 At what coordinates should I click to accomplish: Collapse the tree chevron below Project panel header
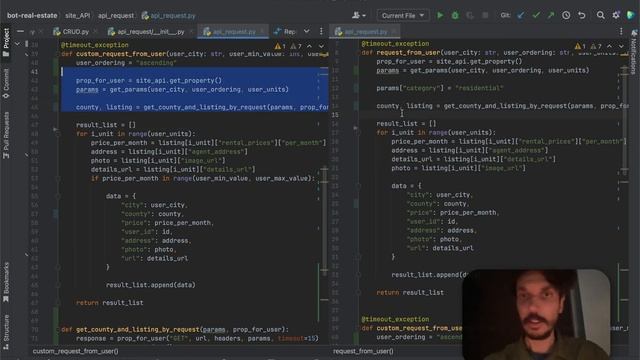(17, 44)
